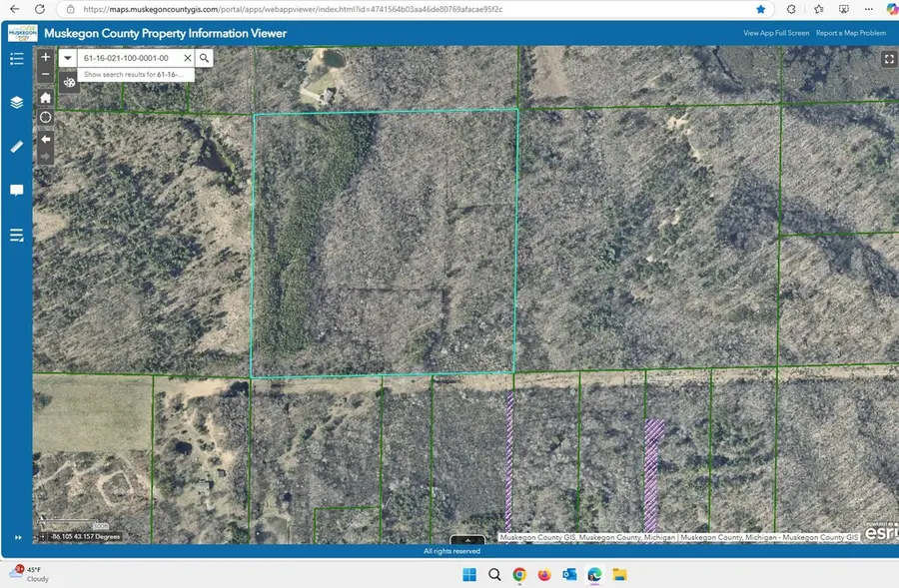Click Report a Map Problem
Viewport: 899px width, 588px height.
(850, 32)
